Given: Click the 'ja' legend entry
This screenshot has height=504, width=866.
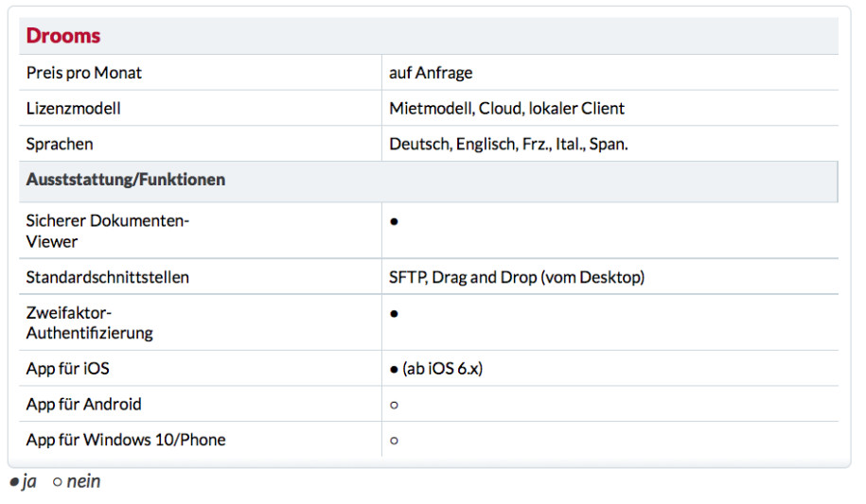Looking at the screenshot, I should coord(23,482).
